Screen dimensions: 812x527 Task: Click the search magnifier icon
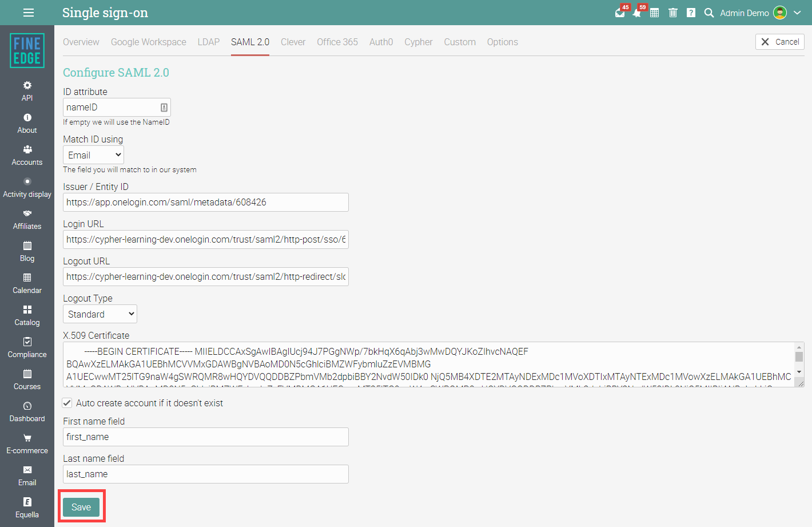click(709, 13)
